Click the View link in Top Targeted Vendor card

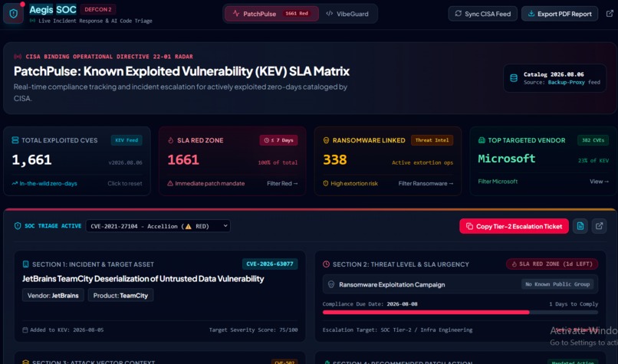click(599, 182)
